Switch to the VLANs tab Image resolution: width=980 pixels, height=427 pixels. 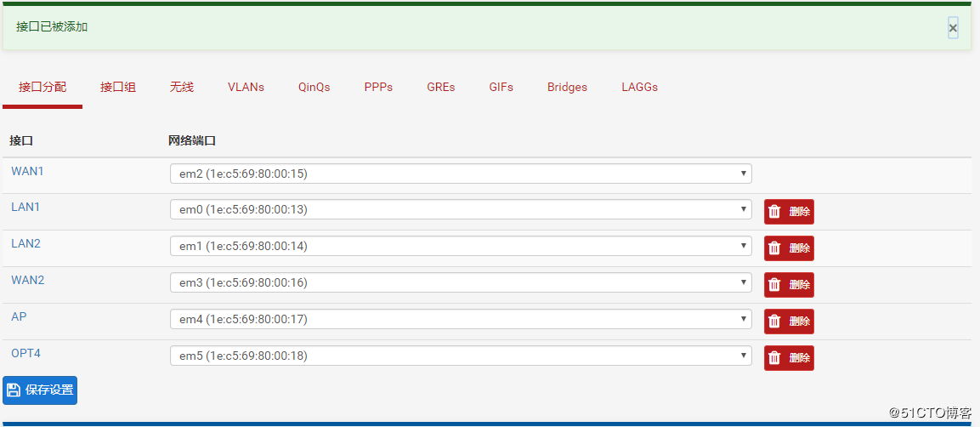246,88
